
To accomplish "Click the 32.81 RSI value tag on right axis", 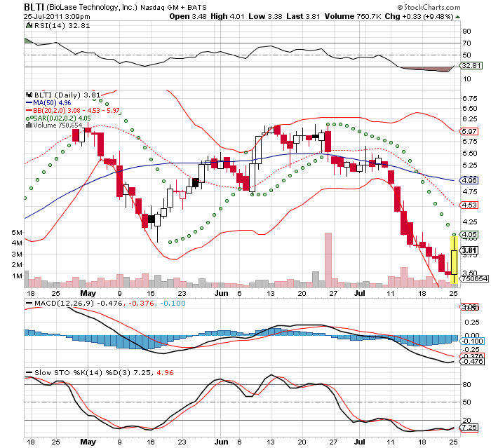I will pyautogui.click(x=471, y=66).
